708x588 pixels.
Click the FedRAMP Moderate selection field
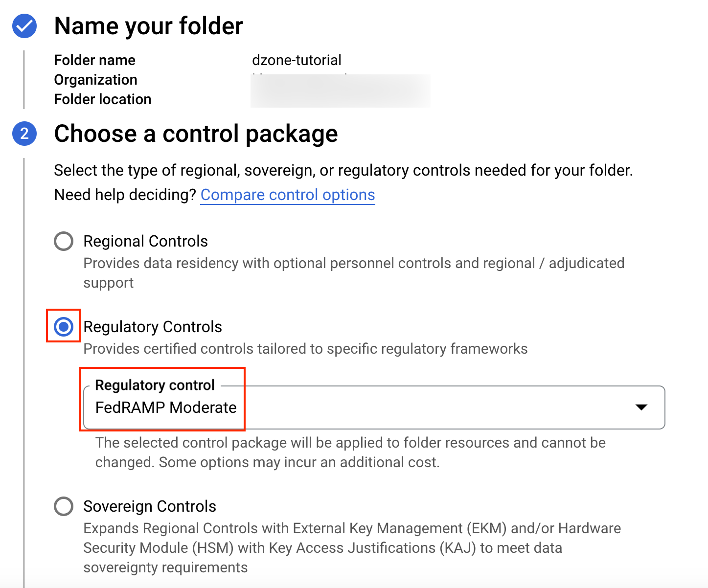point(166,407)
